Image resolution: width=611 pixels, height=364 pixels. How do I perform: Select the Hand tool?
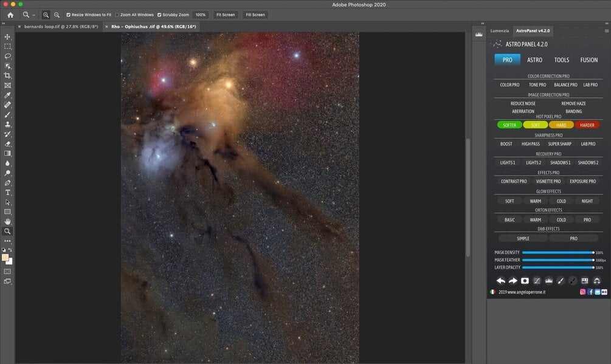point(7,222)
